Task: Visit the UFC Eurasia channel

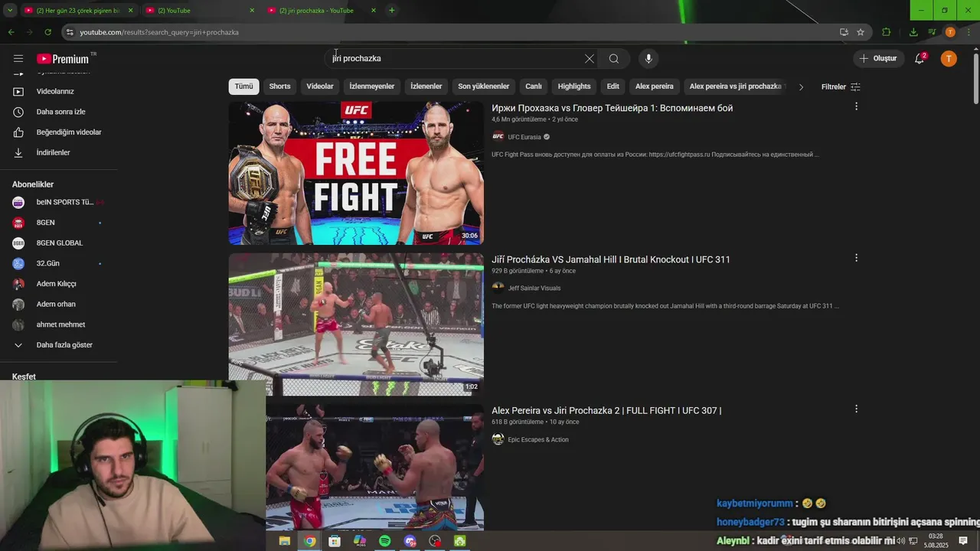Action: tap(524, 137)
